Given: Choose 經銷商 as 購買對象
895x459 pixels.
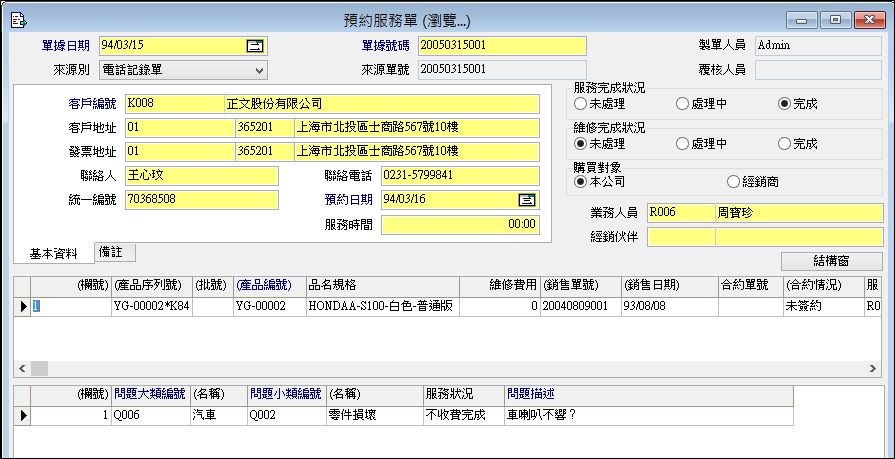Looking at the screenshot, I should point(733,182).
